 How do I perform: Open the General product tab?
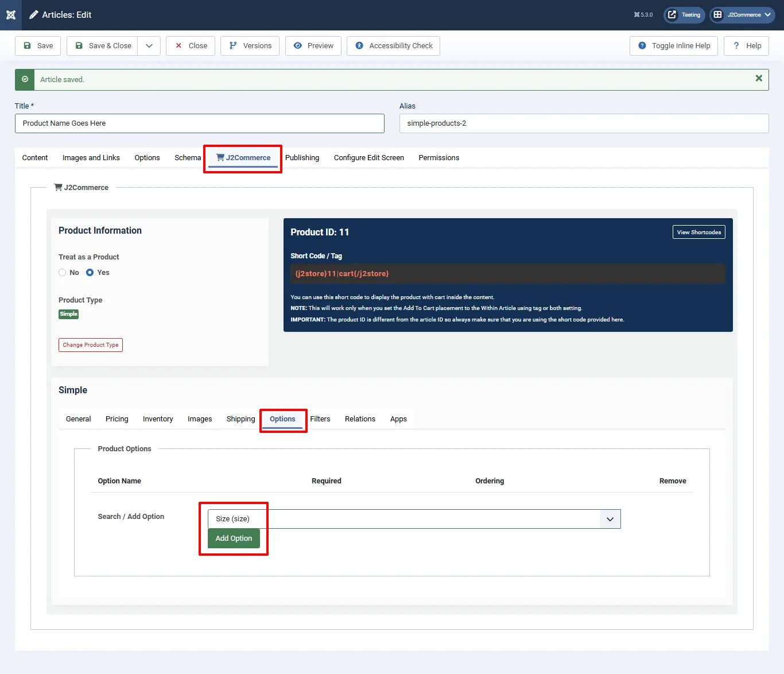coord(79,419)
